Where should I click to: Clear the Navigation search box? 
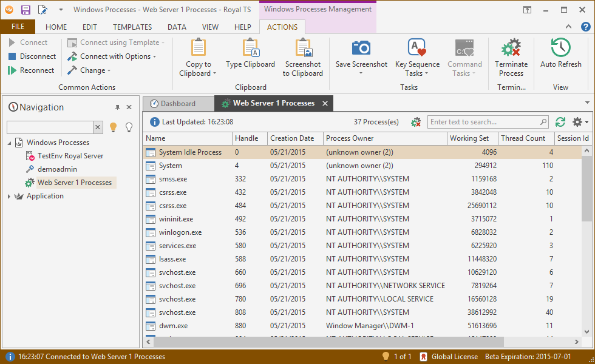[98, 127]
